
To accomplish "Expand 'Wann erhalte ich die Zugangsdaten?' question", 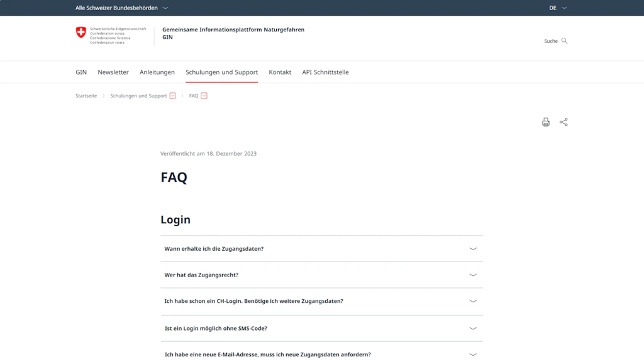I will [321, 249].
